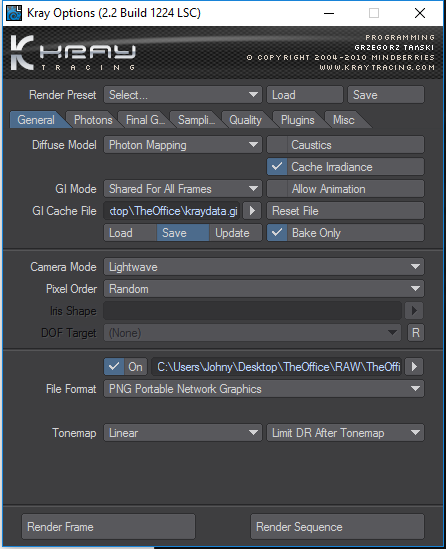Viewport: 446px width, 549px height.
Task: Open Pixel Order Random dropdown
Action: coord(264,289)
